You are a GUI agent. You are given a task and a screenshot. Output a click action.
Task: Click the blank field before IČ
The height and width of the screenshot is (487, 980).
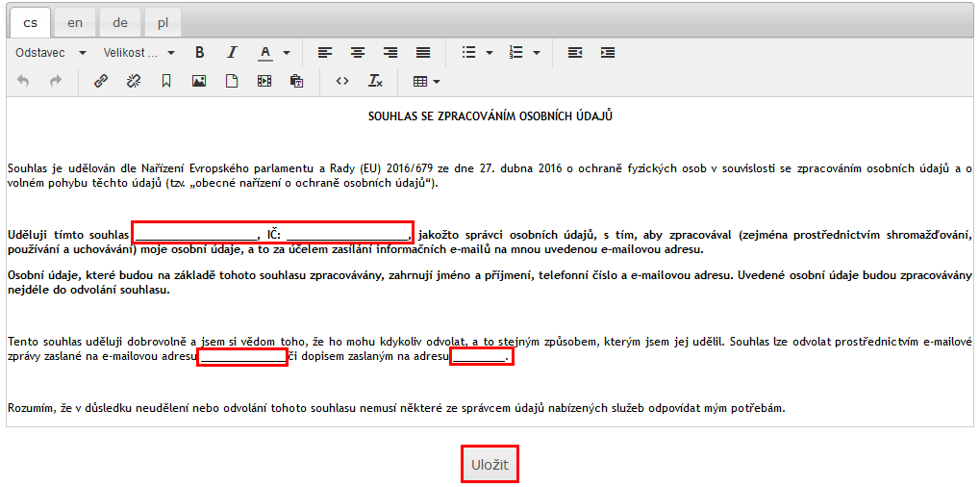[197, 234]
